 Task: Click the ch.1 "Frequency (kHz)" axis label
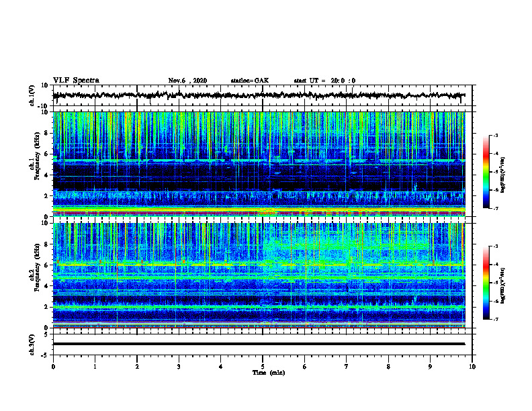37,156
